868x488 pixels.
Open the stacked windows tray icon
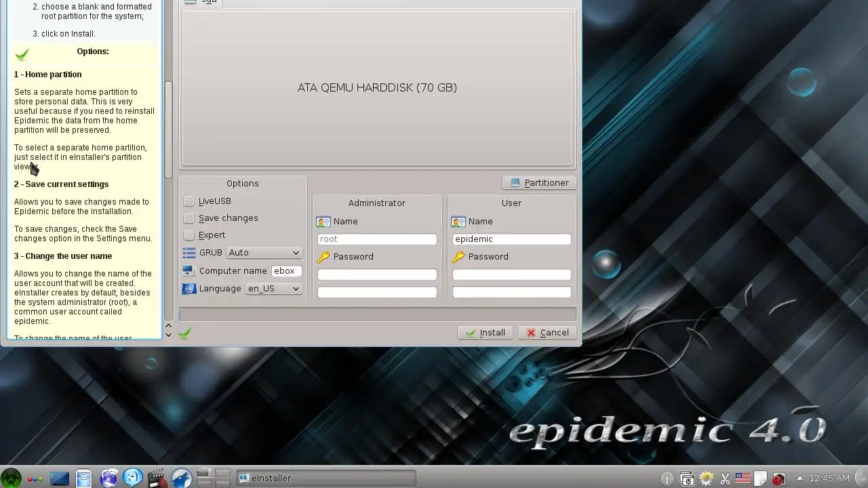(686, 479)
